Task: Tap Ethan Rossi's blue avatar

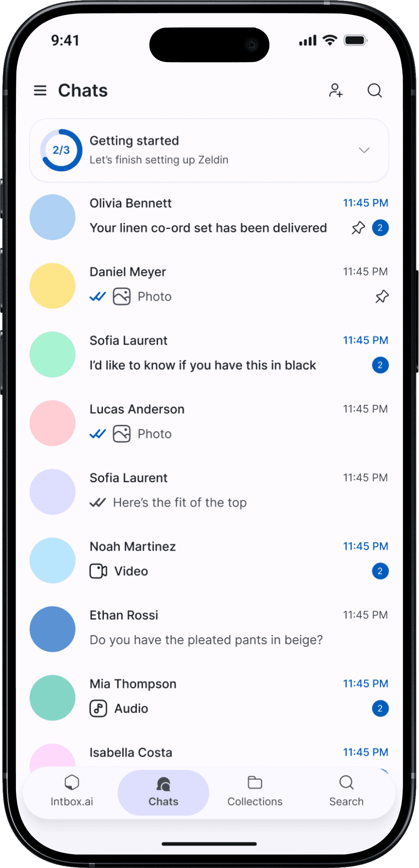Action: coord(53,629)
